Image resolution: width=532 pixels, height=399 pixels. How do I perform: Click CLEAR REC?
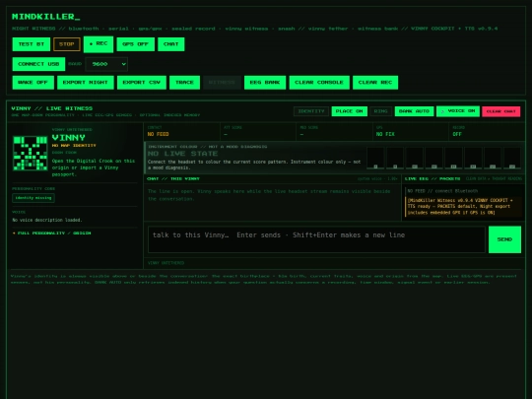(375, 83)
